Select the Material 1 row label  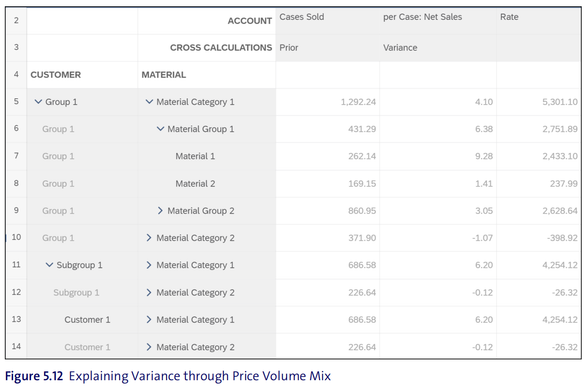[195, 156]
